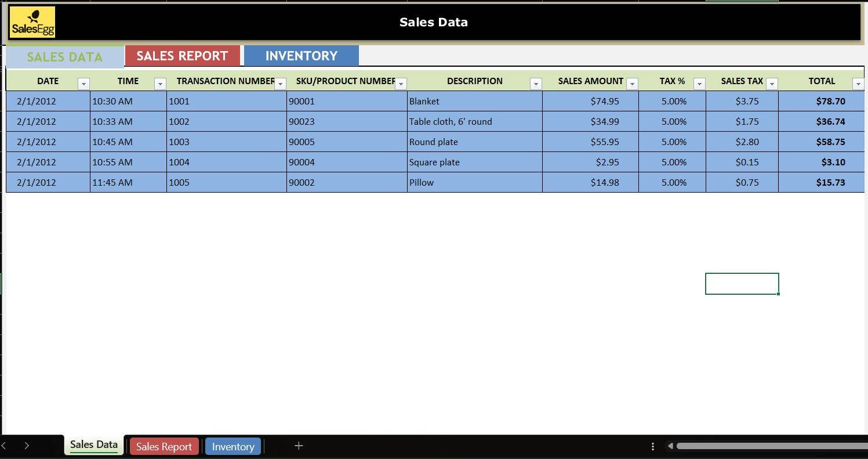Click the blue INVENTORY navigation button
Screen dimensions: 868x459
click(301, 56)
